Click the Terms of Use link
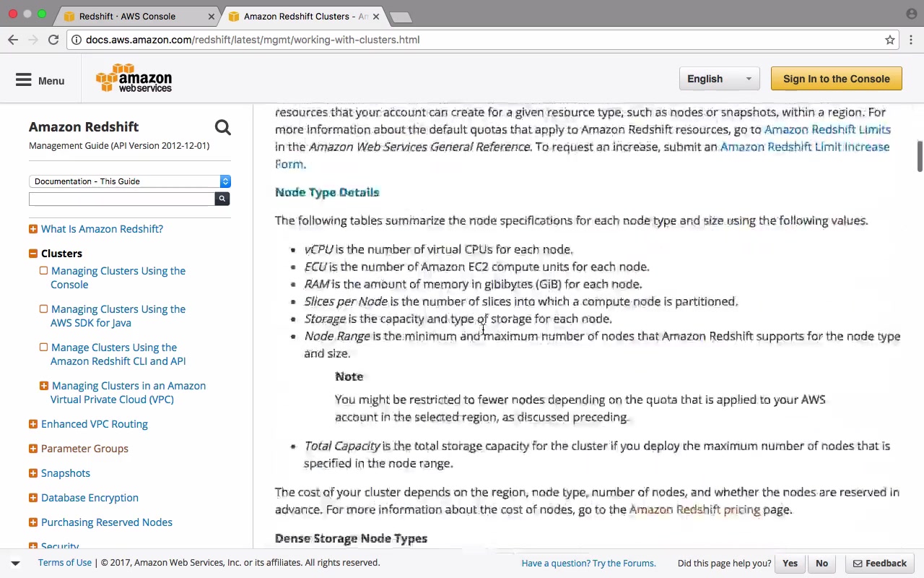 (x=65, y=563)
